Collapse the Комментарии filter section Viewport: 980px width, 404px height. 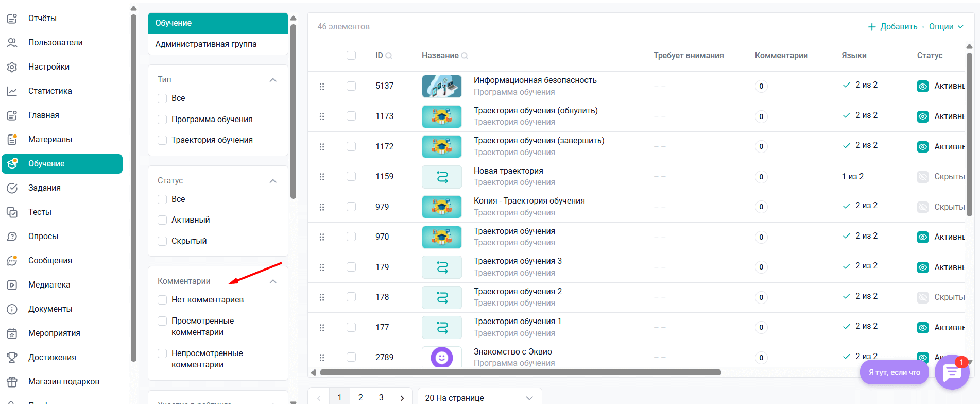pos(273,281)
